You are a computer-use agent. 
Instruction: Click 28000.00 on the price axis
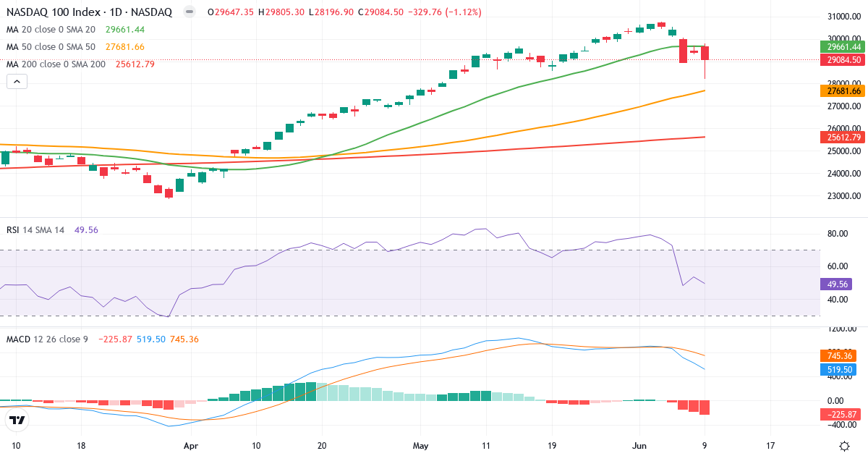[x=843, y=84]
